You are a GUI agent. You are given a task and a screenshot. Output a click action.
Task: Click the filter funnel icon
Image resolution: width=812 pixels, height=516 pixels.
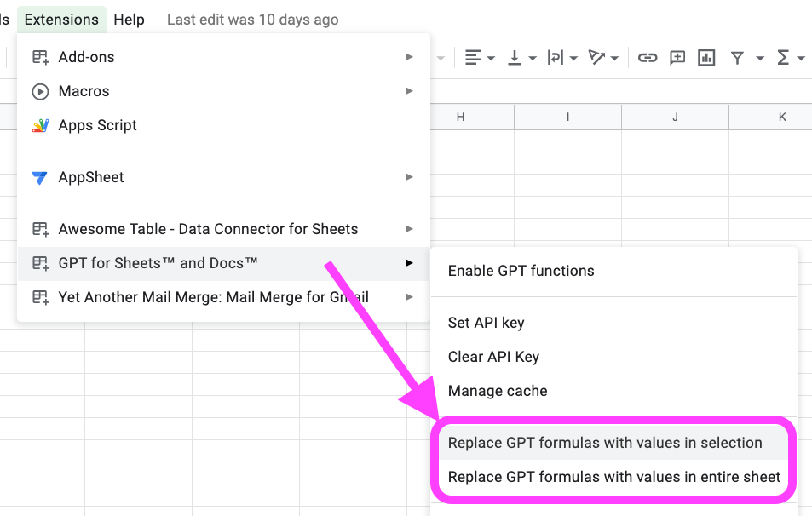737,58
